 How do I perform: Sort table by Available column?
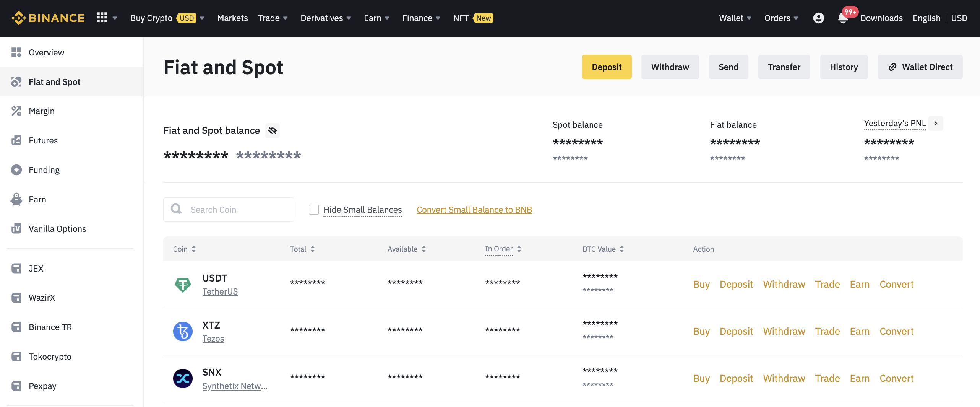424,249
